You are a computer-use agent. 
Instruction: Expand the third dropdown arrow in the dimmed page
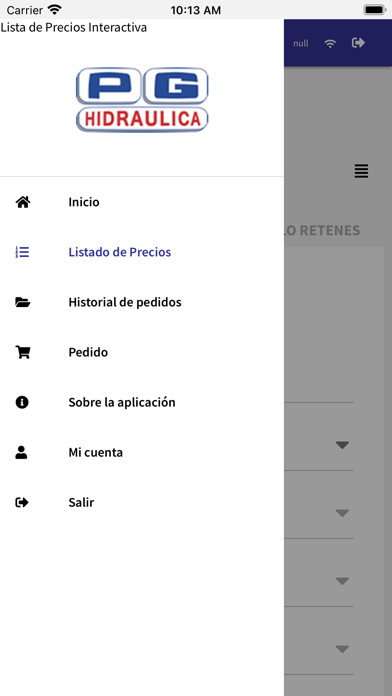click(x=342, y=581)
